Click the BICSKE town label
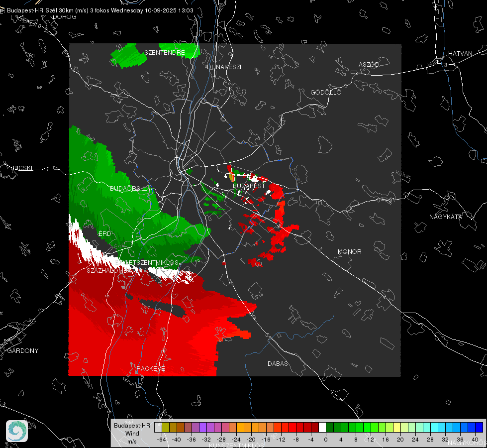The width and height of the screenshot is (487, 448). tap(23, 168)
